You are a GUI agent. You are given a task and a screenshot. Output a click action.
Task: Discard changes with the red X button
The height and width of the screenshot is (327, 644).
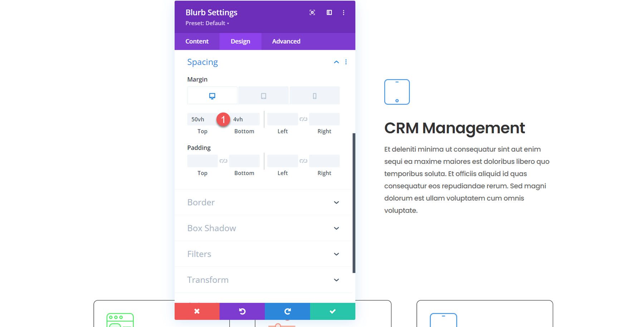[196, 311]
